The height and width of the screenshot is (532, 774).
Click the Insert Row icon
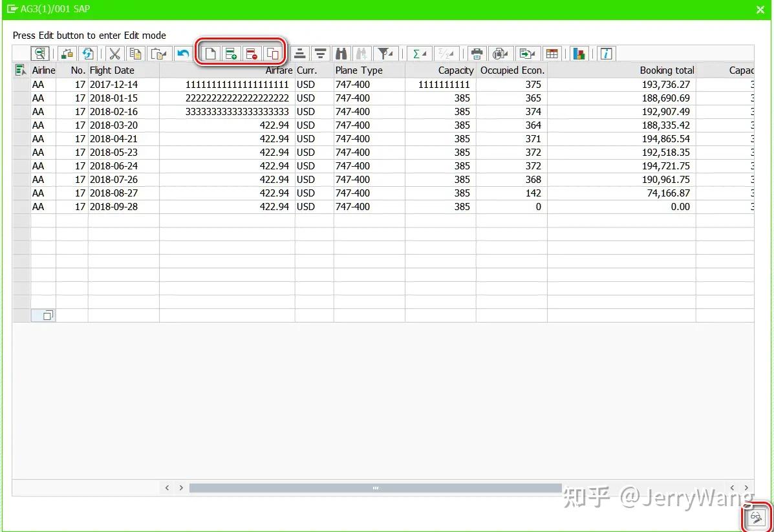pos(231,53)
